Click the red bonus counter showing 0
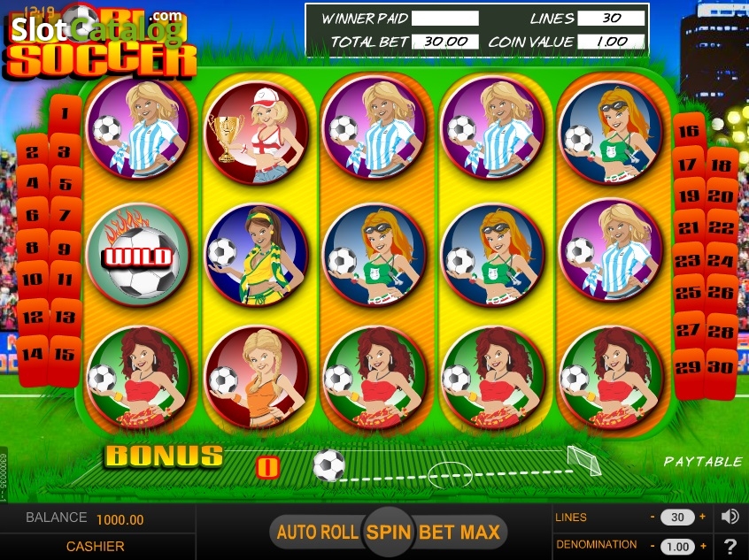 [x=268, y=467]
